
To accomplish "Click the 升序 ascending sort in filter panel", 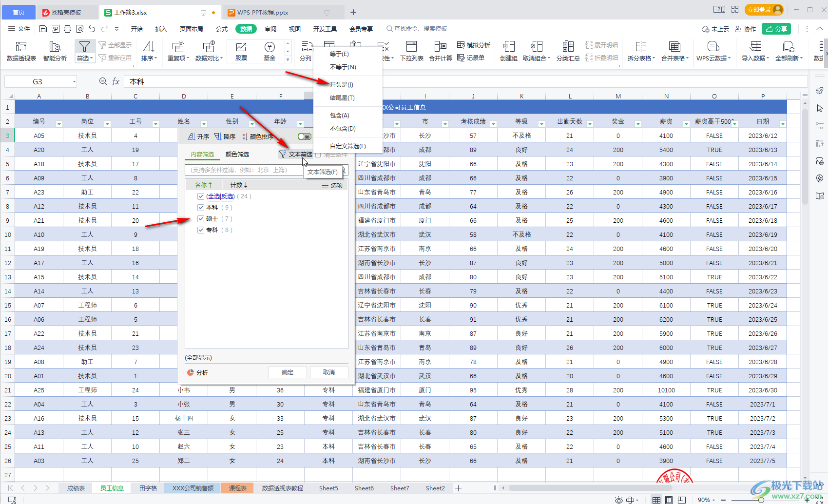I will click(198, 136).
